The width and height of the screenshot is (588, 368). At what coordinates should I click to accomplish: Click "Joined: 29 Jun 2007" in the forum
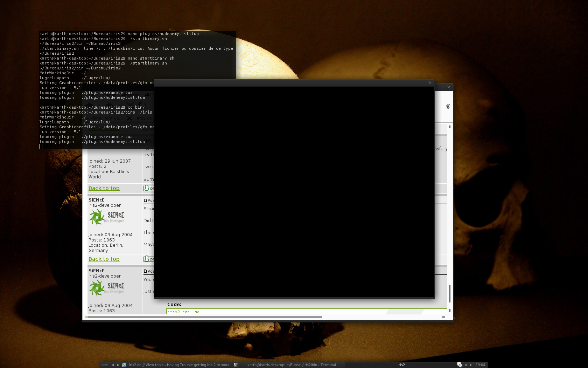(110, 161)
